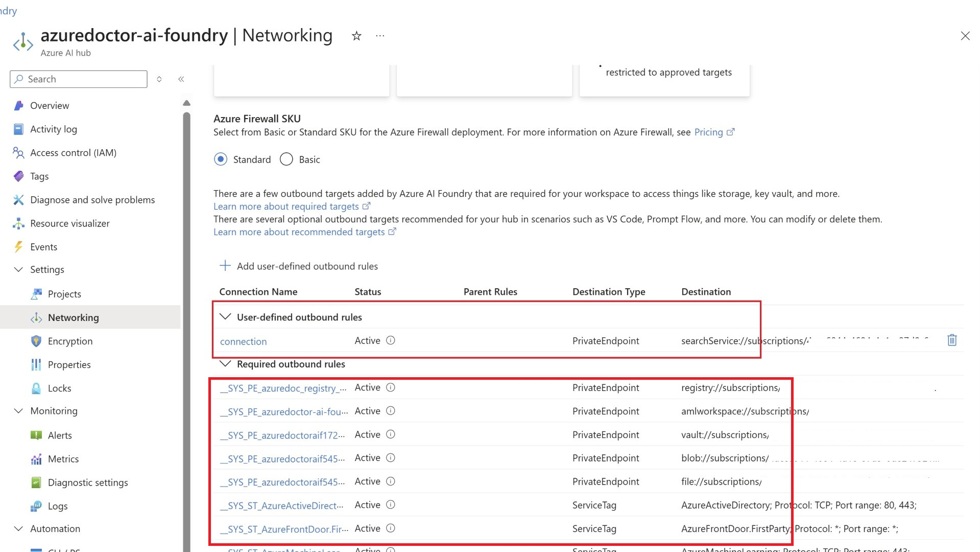
Task: Click info icon for __SYS_PE_azuredoc_registry status
Action: [391, 387]
